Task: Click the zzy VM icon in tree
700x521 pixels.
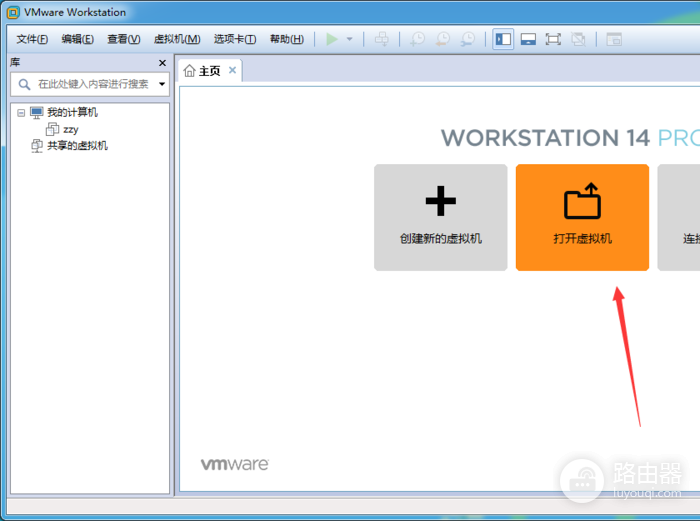Action: [x=52, y=129]
